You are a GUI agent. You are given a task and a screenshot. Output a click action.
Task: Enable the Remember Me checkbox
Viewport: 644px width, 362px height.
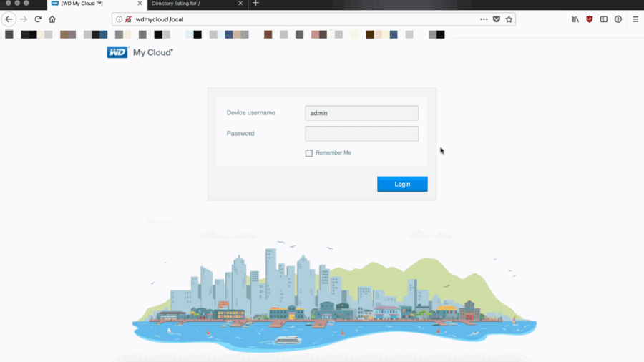coord(309,153)
